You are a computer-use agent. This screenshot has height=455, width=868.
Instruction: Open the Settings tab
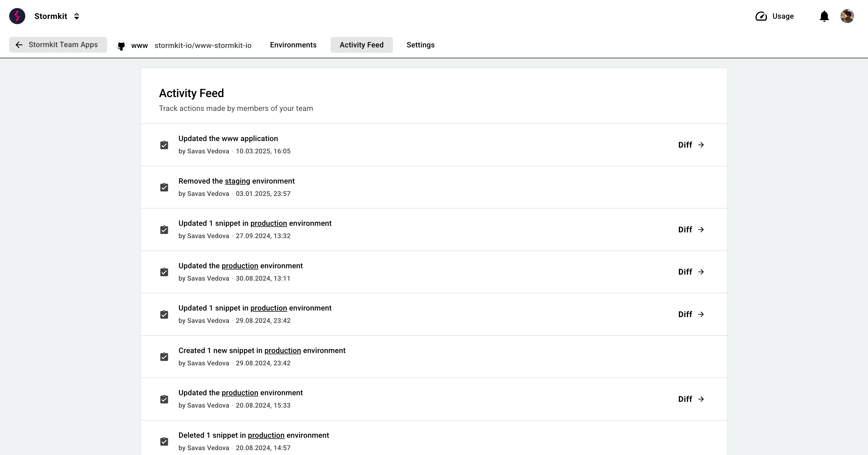point(421,45)
